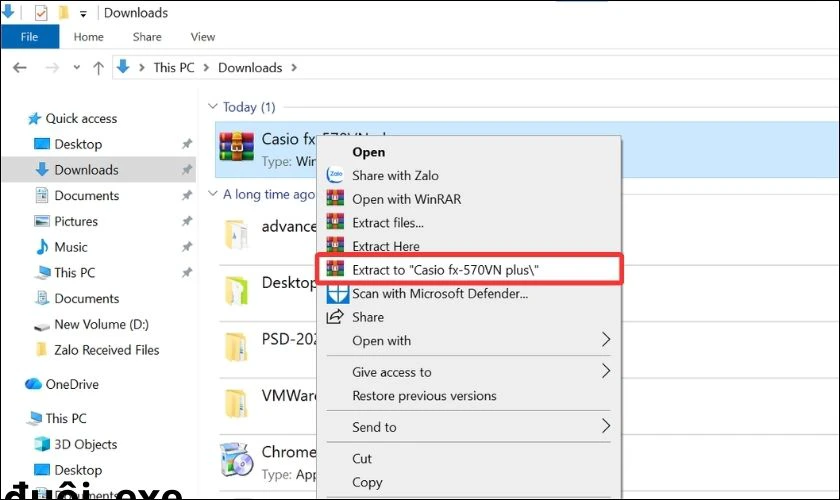Viewport: 840px width, 500px height.
Task: Go up one folder level arrow
Action: coord(98,68)
